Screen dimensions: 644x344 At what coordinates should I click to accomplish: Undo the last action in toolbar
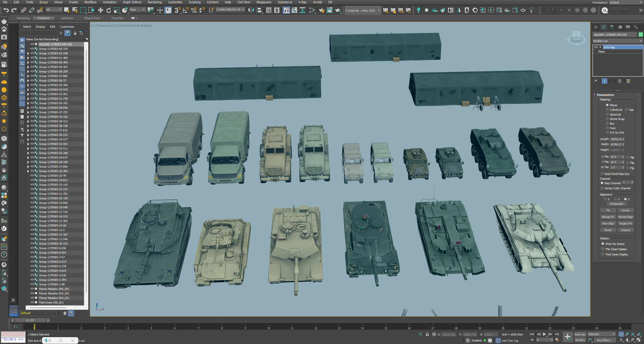[6, 10]
